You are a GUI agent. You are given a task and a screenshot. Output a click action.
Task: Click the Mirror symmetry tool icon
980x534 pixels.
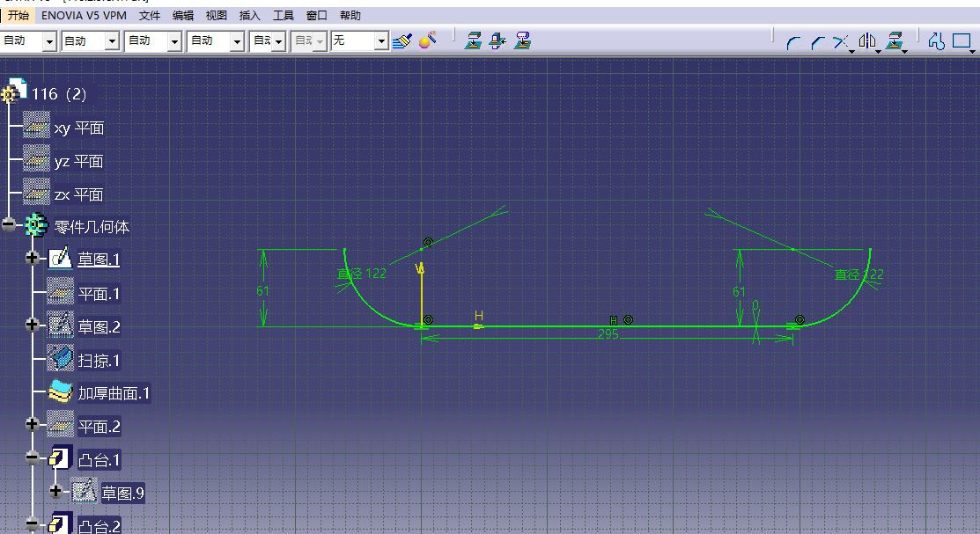pos(867,41)
